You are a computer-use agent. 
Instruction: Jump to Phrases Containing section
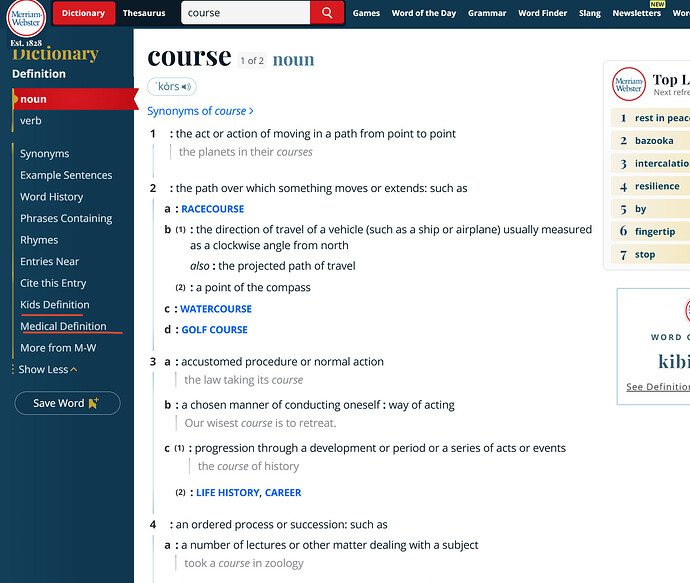click(66, 218)
